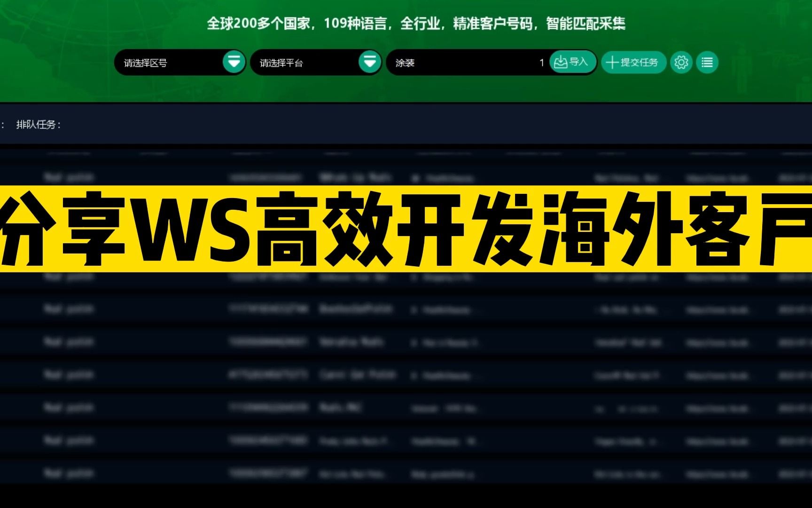Click the headline text about 200多个国家
The height and width of the screenshot is (508, 812).
tap(416, 24)
